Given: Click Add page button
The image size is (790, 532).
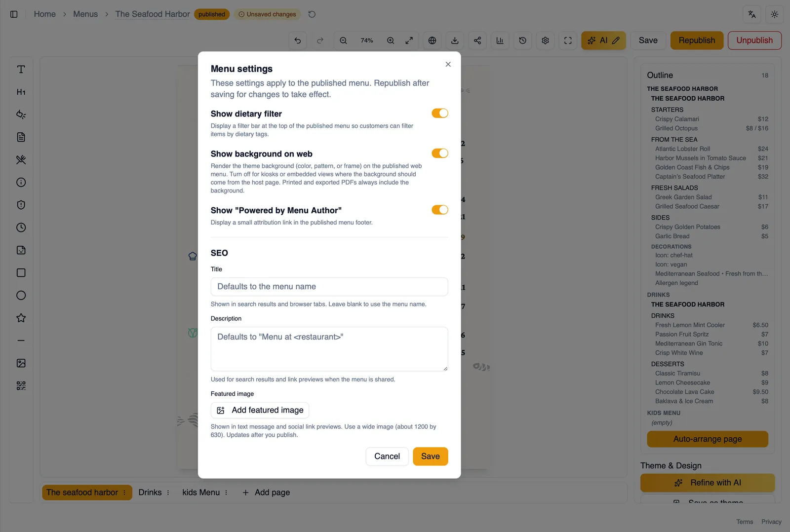Looking at the screenshot, I should 266,493.
